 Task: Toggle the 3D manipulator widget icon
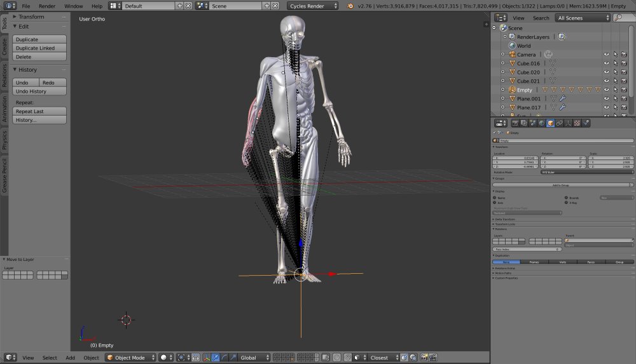207,358
